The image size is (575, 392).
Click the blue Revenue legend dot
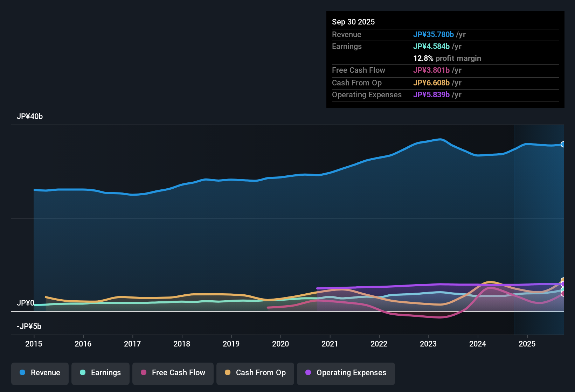click(22, 373)
